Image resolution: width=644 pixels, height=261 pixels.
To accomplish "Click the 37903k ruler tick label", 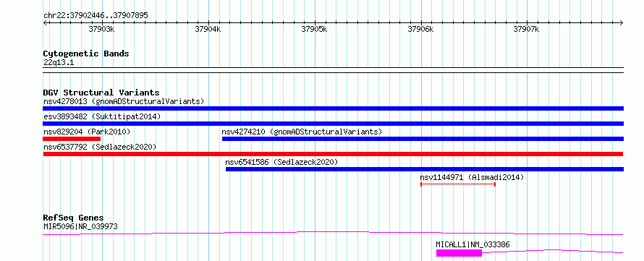I will point(101,29).
